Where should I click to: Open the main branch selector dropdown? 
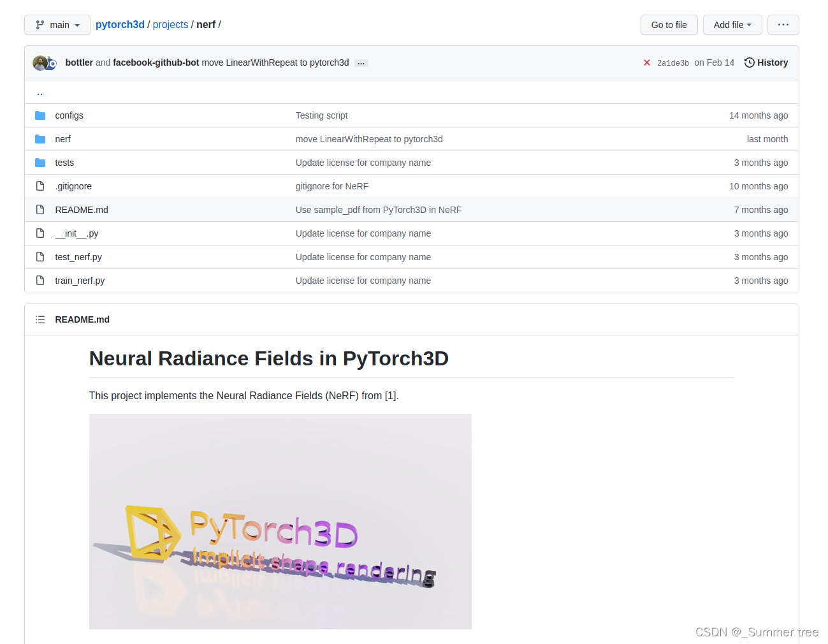tap(57, 25)
